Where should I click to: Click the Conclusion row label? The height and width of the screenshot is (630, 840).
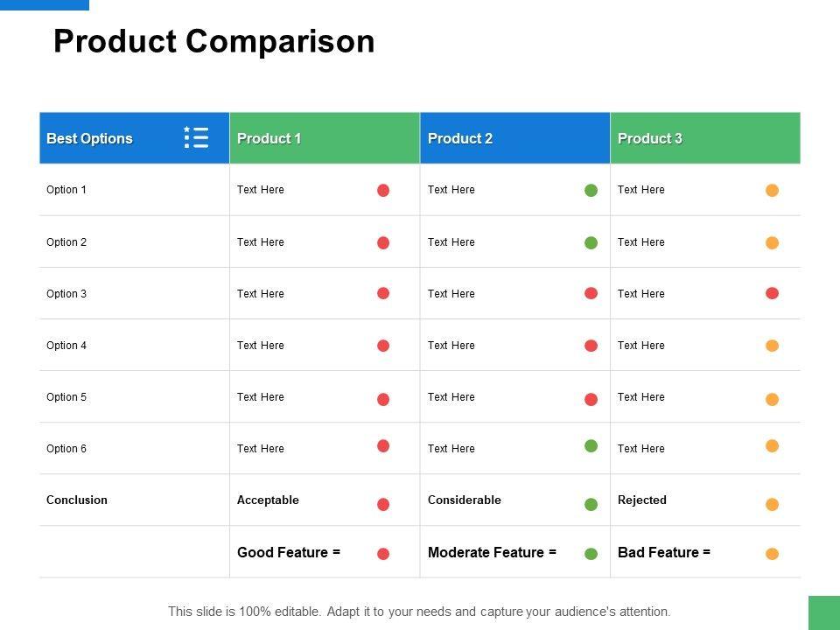coord(77,500)
